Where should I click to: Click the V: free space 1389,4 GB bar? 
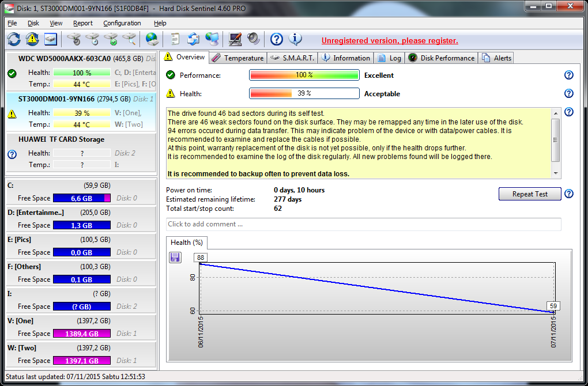(82, 334)
